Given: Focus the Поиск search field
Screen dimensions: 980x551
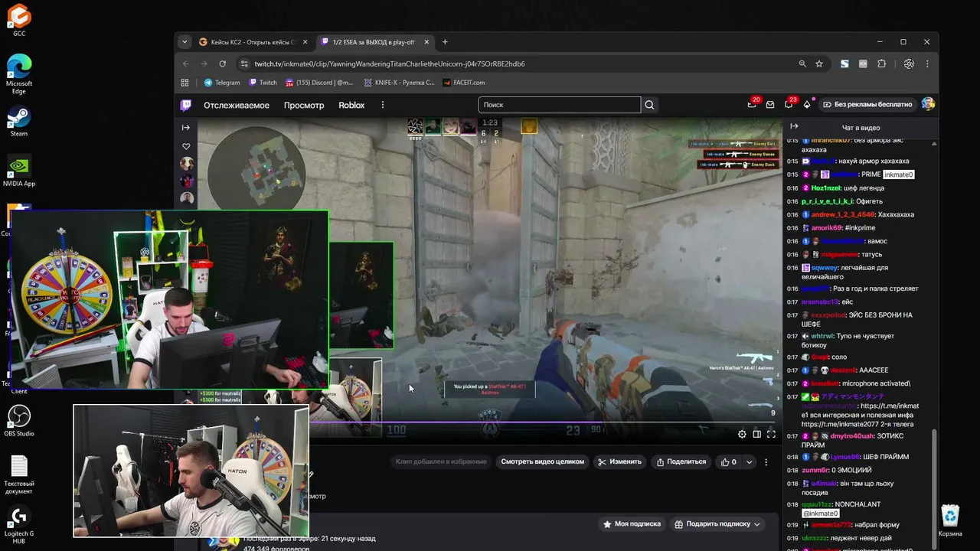Looking at the screenshot, I should (560, 105).
